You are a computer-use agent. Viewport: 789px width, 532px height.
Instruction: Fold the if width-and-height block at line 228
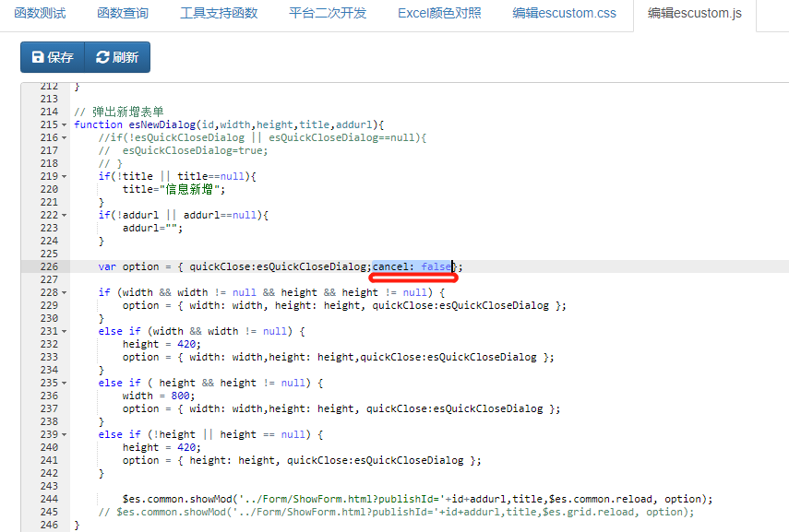64,292
